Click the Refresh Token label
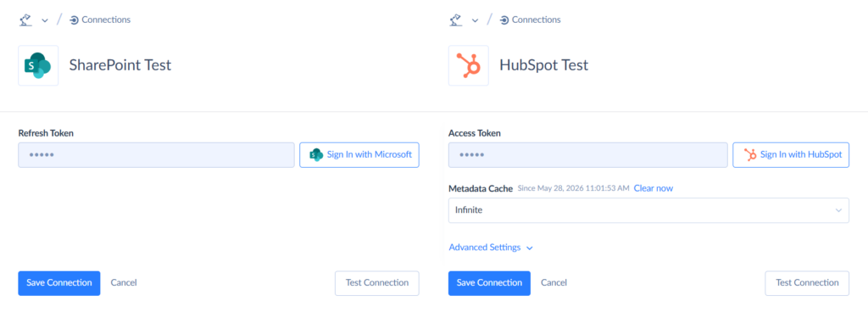The width and height of the screenshot is (868, 323). pyautogui.click(x=46, y=133)
